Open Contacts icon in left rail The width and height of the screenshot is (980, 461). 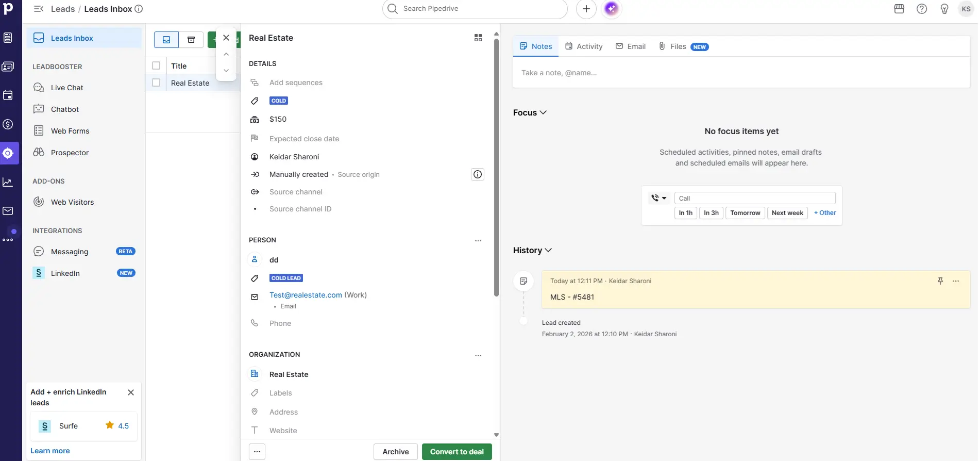pyautogui.click(x=8, y=67)
